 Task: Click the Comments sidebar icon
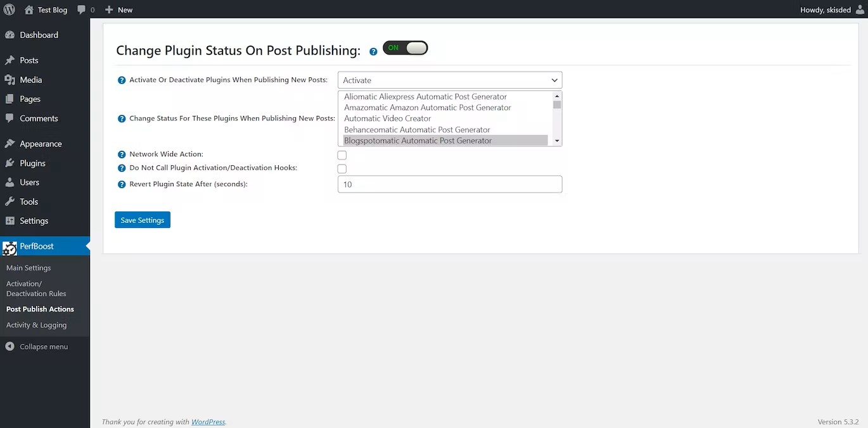(x=10, y=118)
